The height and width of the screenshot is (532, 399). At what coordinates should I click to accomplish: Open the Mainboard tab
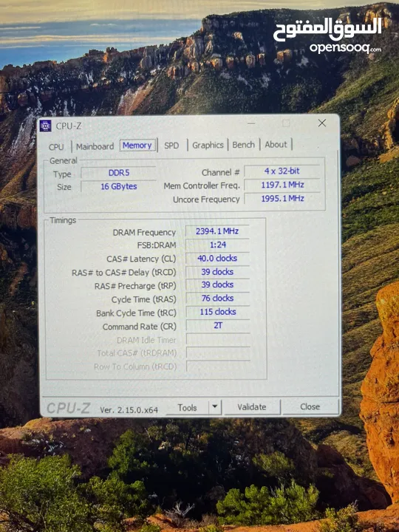point(95,146)
